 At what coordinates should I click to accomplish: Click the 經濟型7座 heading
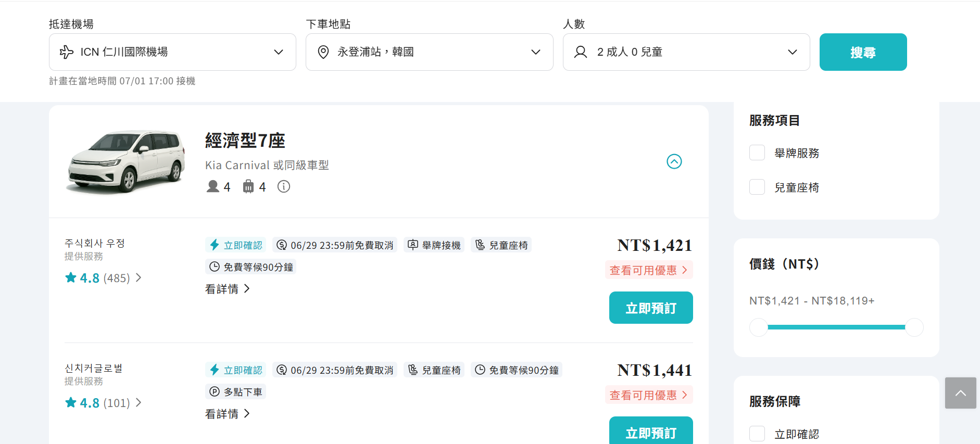tap(245, 141)
